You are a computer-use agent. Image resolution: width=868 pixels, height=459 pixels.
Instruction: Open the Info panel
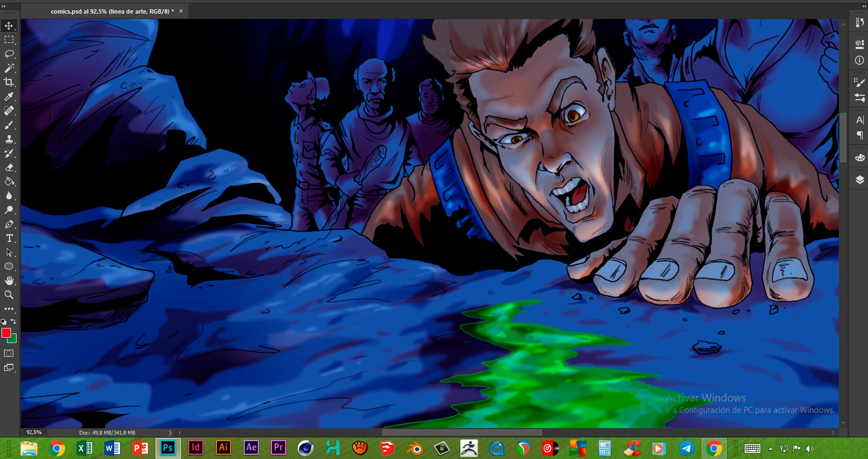click(859, 60)
